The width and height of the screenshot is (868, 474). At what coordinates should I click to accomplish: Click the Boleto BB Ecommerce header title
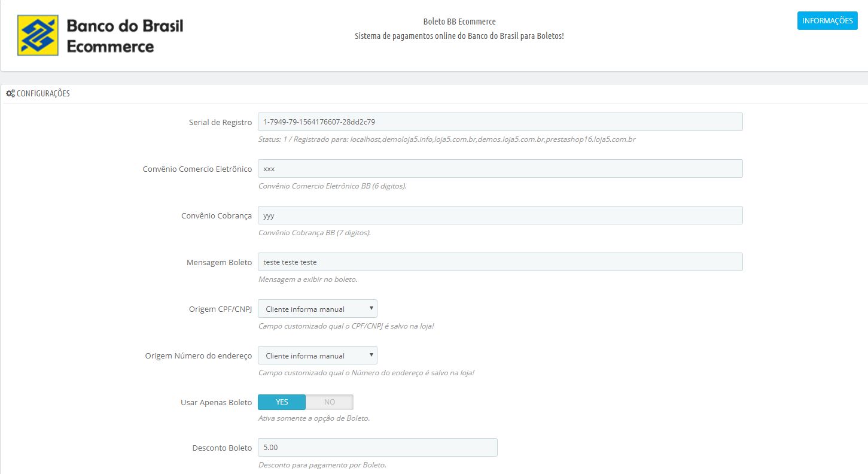(x=459, y=22)
